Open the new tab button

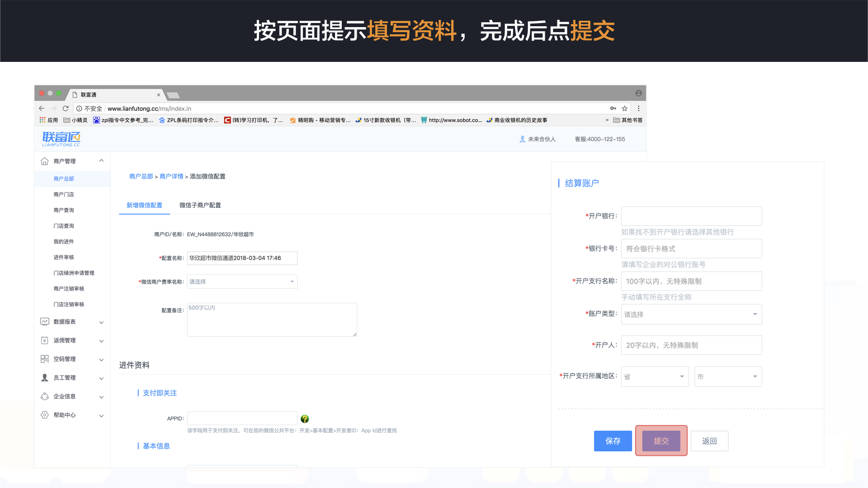(173, 95)
